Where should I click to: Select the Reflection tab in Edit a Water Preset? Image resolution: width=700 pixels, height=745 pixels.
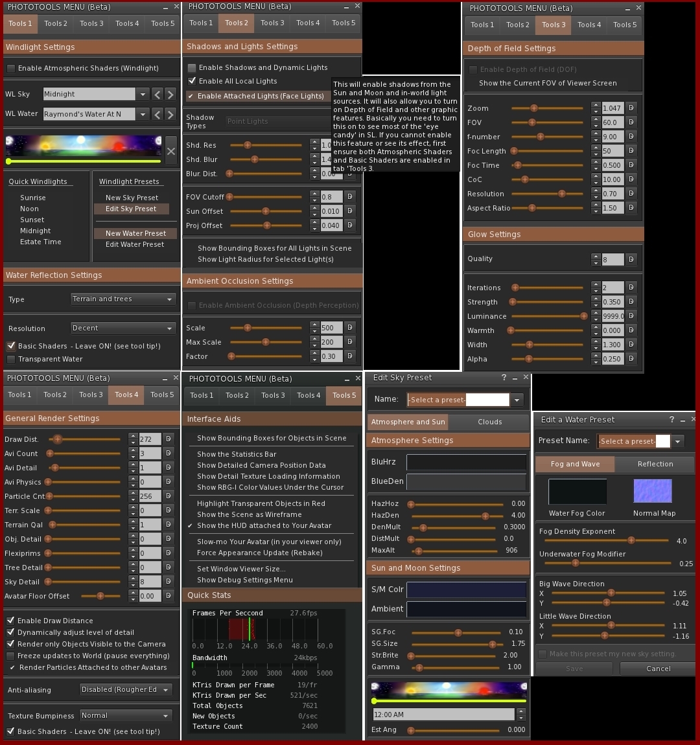pos(655,464)
